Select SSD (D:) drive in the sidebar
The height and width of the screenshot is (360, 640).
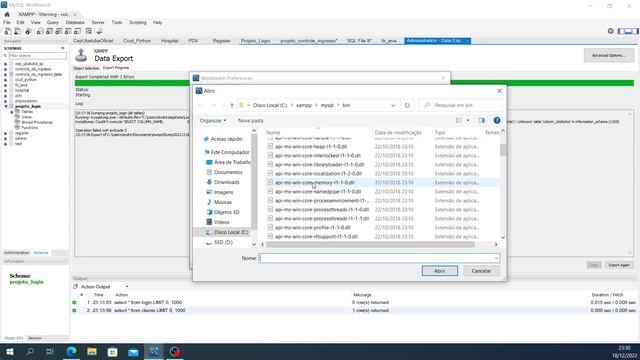223,242
